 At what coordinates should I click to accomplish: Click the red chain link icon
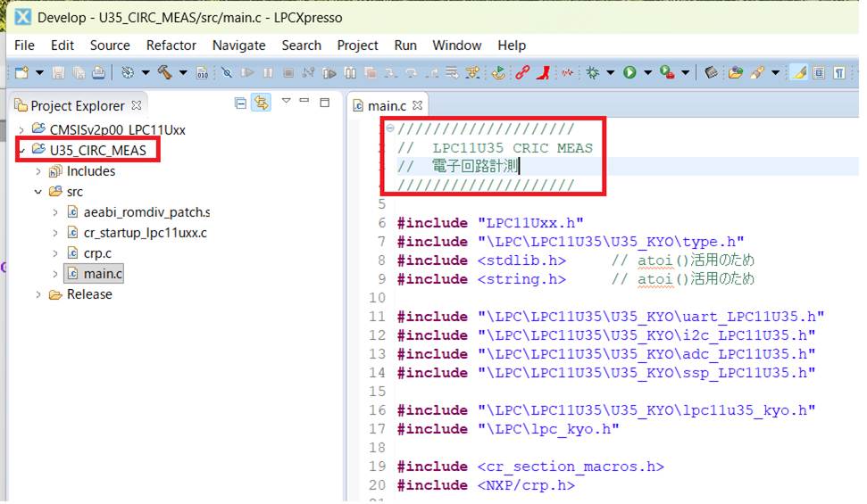(522, 72)
